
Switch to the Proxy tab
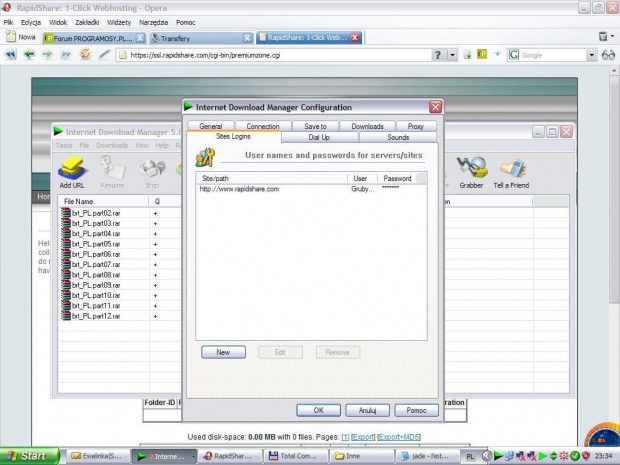[x=416, y=126]
